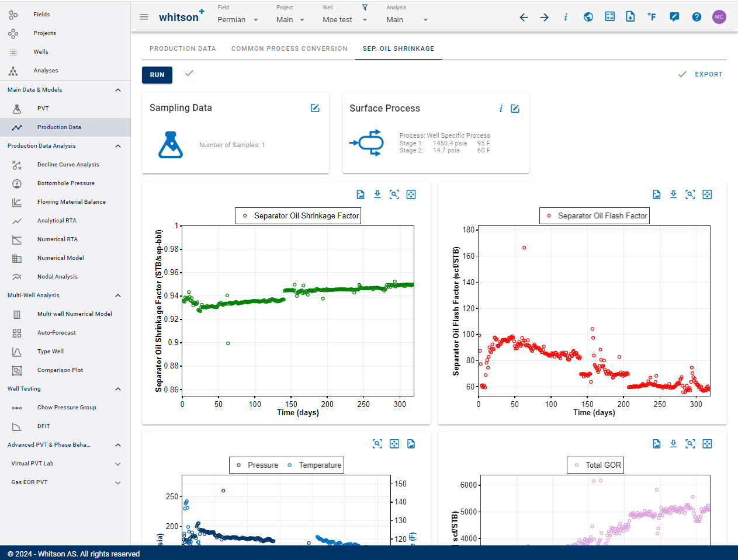This screenshot has width=738, height=560.
Task: Switch to Production Data tab
Action: coord(183,48)
